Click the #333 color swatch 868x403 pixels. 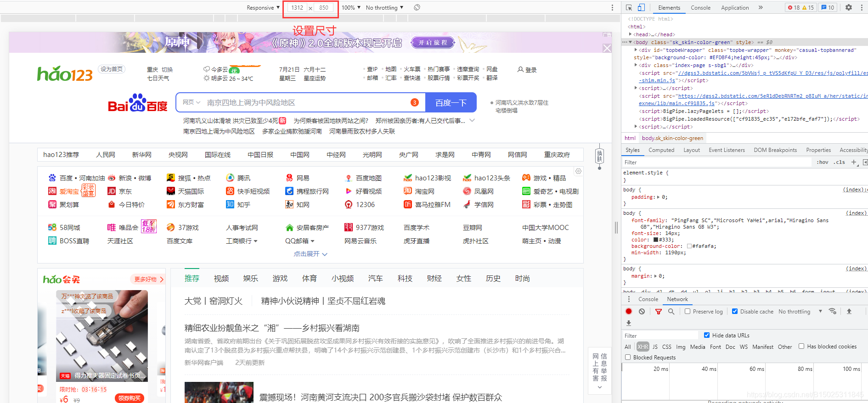(656, 240)
